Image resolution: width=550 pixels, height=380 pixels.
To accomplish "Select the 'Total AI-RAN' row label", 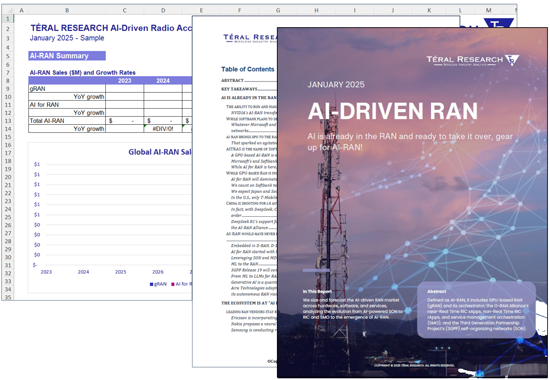I will click(x=67, y=121).
